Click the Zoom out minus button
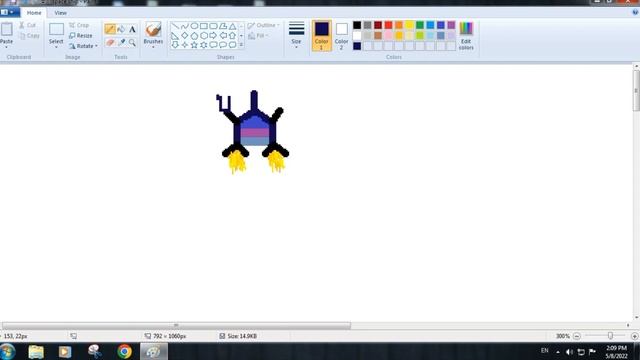This screenshot has width=640, height=360. (577, 336)
